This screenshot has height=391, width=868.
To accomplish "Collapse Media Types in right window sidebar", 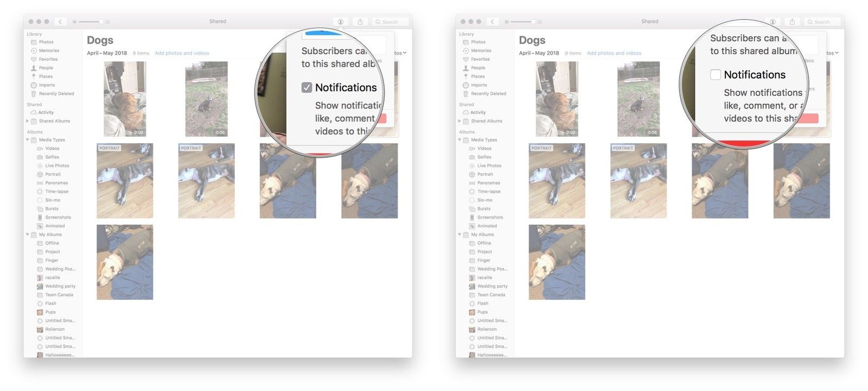I will point(459,140).
